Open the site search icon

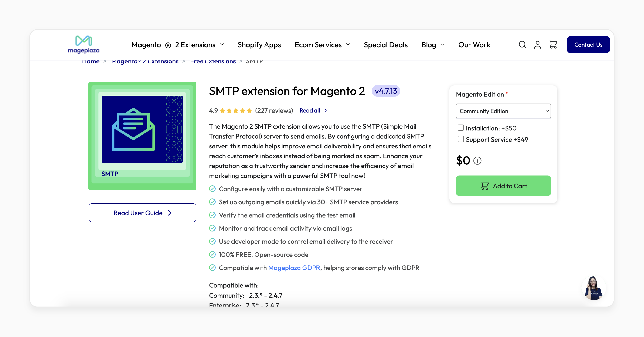pyautogui.click(x=522, y=45)
